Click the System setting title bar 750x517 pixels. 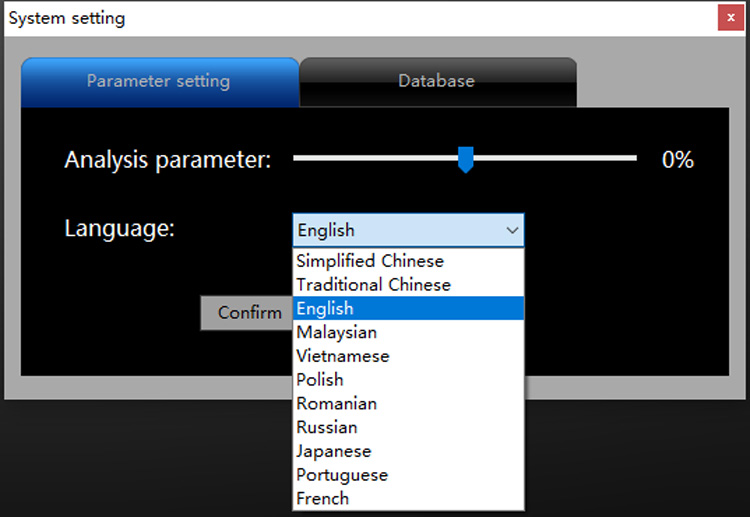tap(359, 18)
